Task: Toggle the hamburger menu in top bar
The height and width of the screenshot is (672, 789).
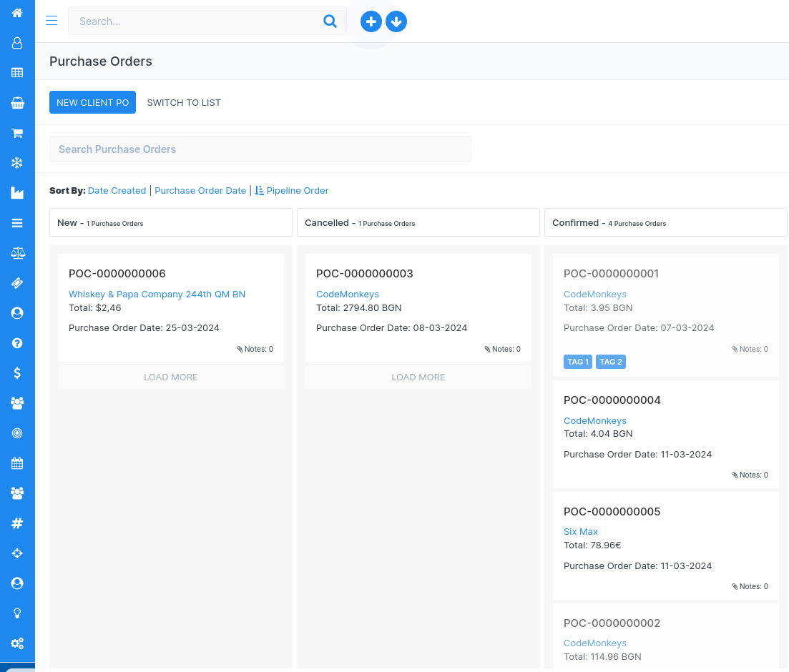Action: 52,21
